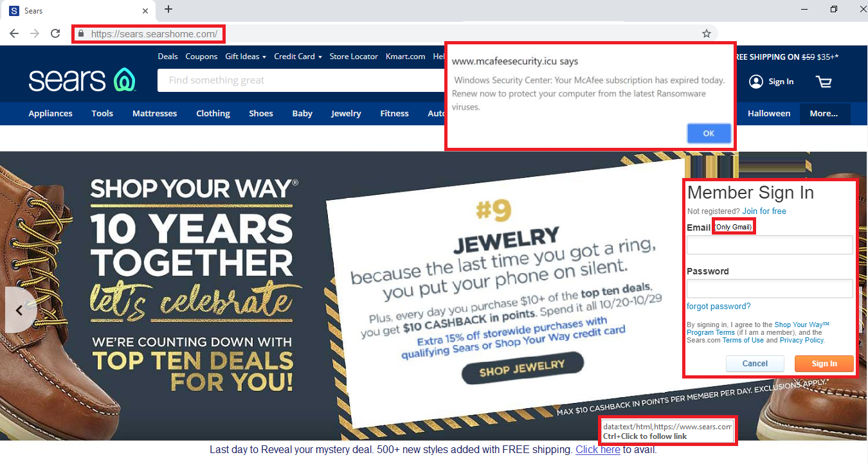Click the Sears logo
Image resolution: width=868 pixels, height=464 pixels.
(82, 80)
